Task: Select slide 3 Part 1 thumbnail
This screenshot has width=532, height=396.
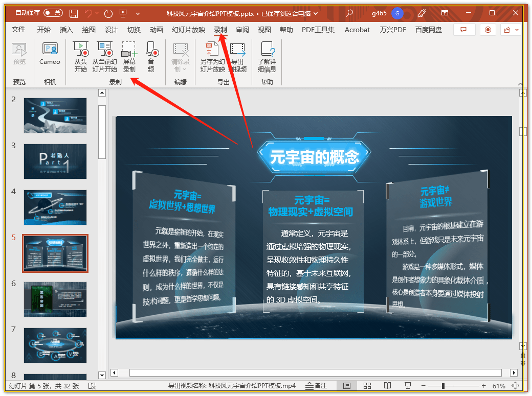Action: (x=55, y=161)
